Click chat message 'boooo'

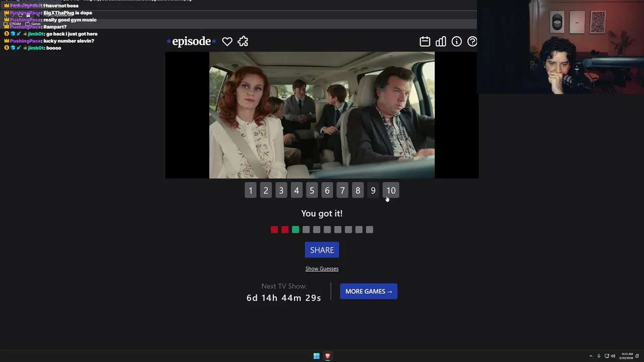[54, 48]
